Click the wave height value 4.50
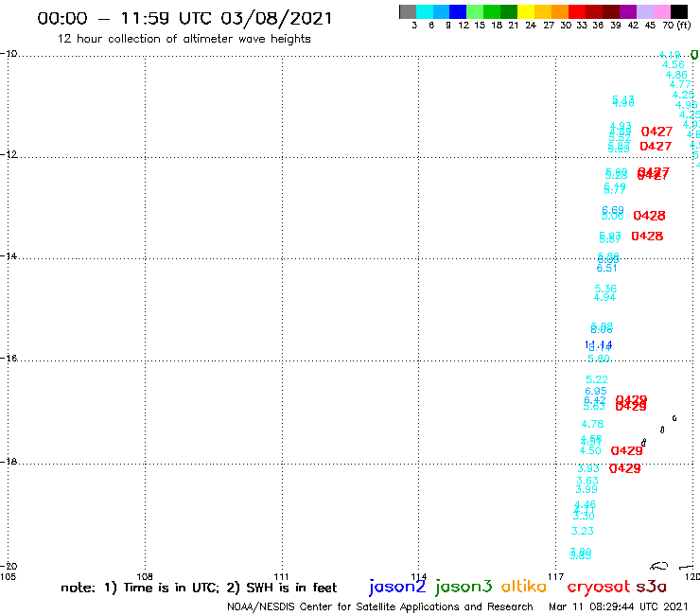 coord(590,450)
